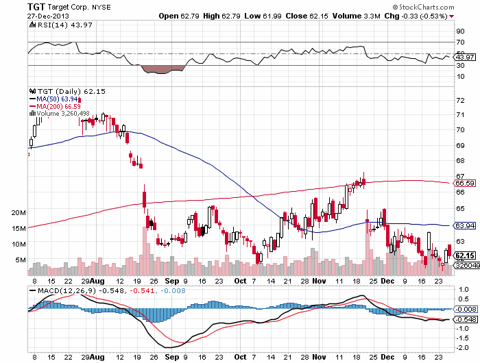Click the red -0.541 signal value
The width and height of the screenshot is (480, 363).
[142, 291]
